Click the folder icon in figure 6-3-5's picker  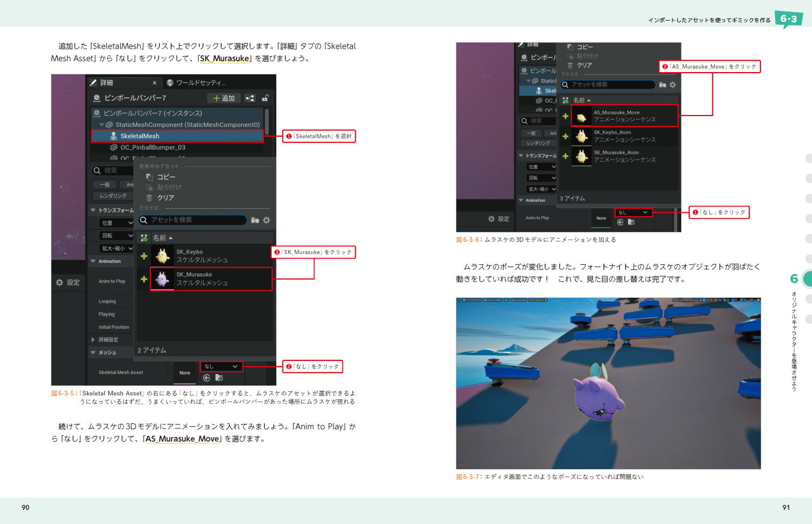[x=255, y=220]
